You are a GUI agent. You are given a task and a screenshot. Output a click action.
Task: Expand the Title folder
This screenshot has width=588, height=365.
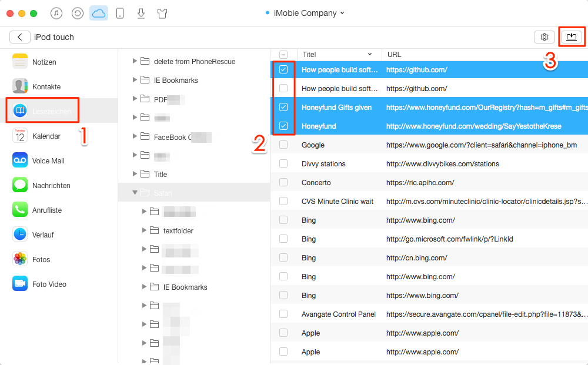(x=135, y=174)
